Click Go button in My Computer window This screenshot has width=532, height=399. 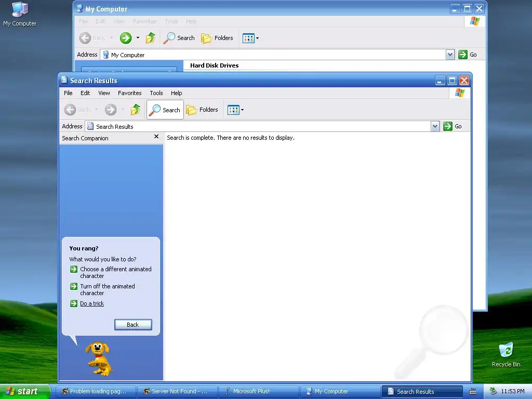click(x=468, y=54)
